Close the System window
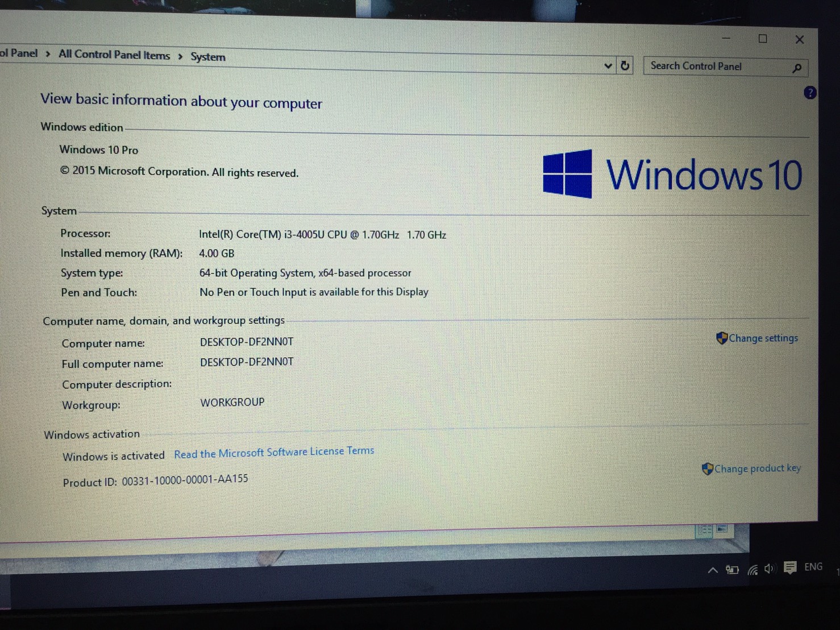This screenshot has width=840, height=630. (x=800, y=39)
